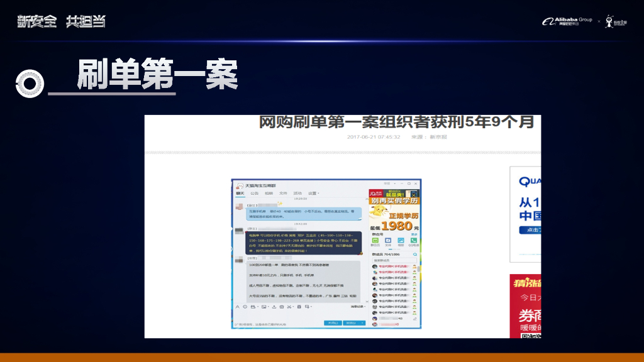644x362 pixels.
Task: Open the group 文件 icon under 群应用
Action: (388, 241)
